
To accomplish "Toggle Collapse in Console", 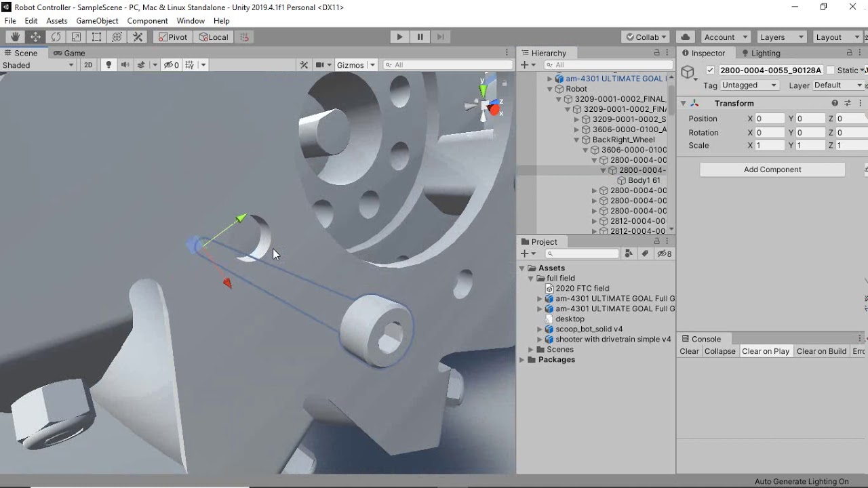I will [720, 351].
